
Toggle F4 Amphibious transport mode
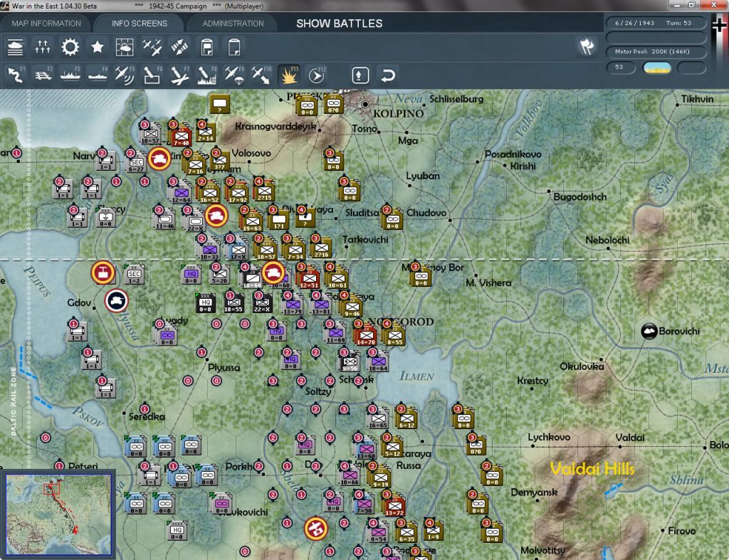pyautogui.click(x=98, y=75)
